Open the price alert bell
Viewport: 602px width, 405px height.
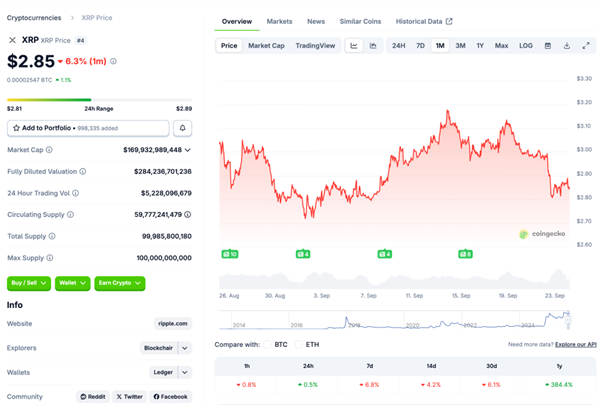coord(182,128)
